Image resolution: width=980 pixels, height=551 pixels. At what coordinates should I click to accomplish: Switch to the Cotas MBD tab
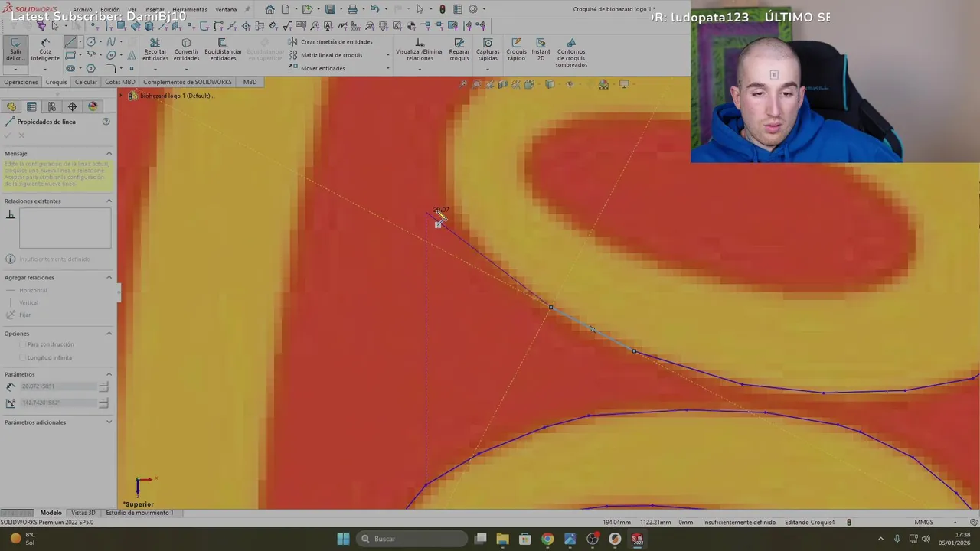pos(120,82)
